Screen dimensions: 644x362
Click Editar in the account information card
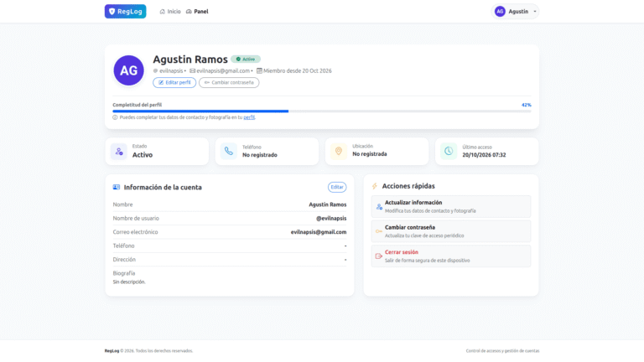click(337, 187)
